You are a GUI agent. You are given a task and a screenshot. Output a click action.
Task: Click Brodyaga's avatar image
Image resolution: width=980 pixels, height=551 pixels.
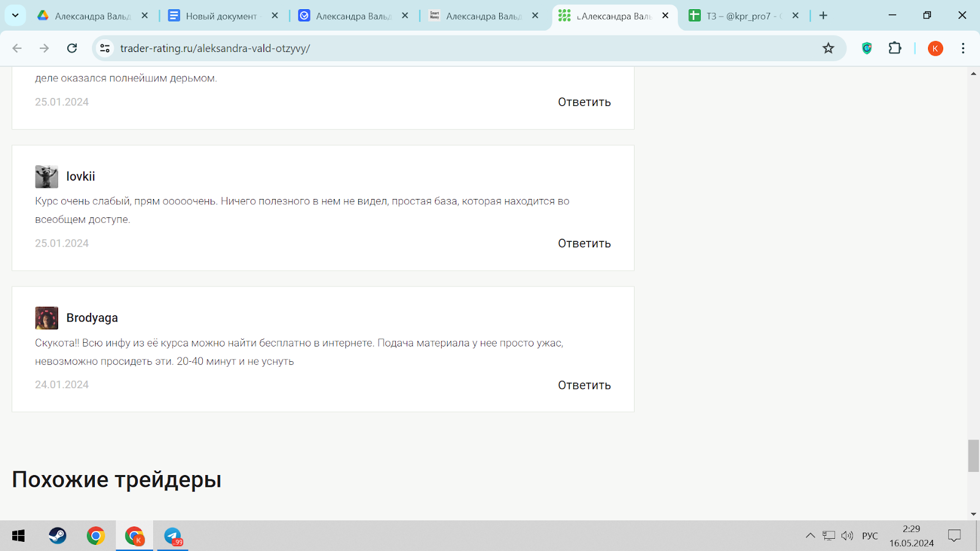[x=47, y=318]
